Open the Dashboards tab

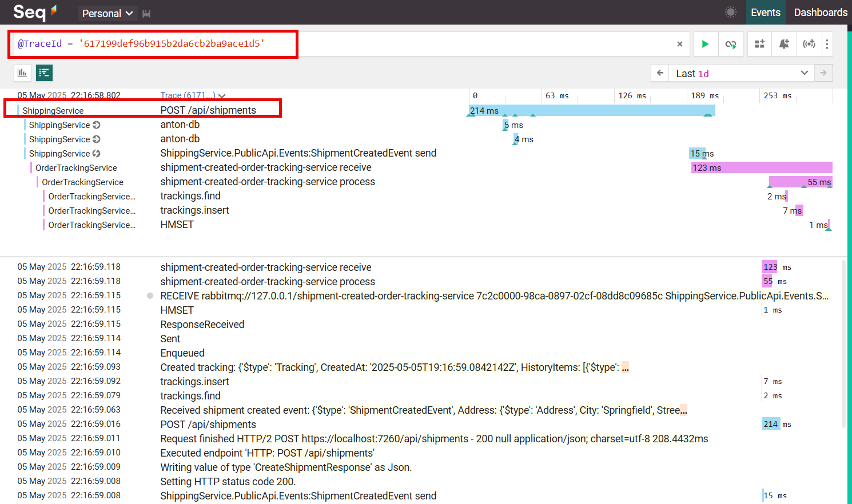[x=821, y=12]
